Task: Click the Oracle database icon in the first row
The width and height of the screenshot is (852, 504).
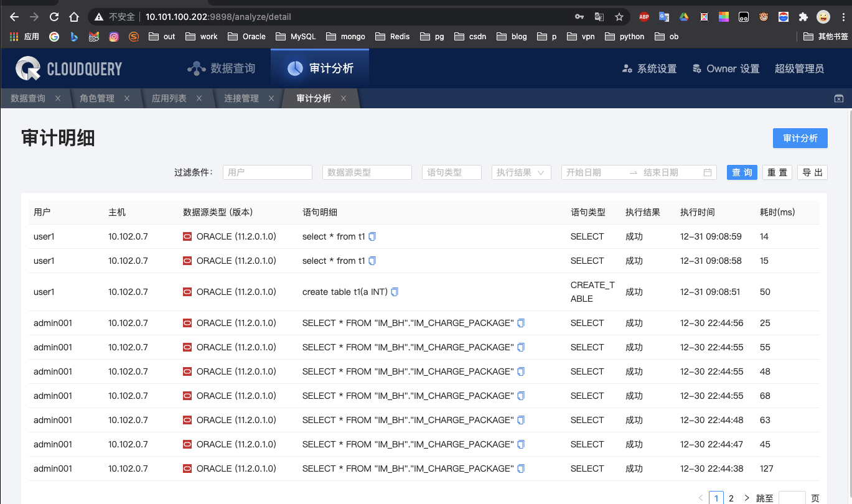Action: [187, 236]
